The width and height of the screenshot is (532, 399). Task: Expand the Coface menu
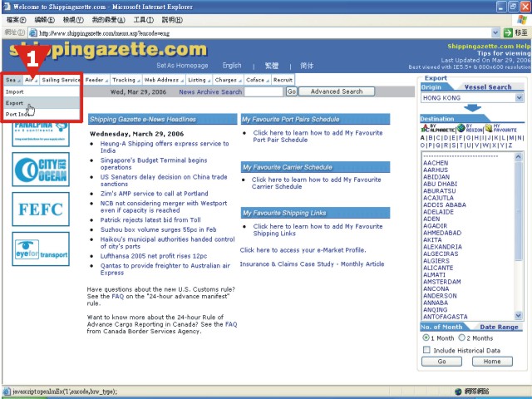point(257,80)
